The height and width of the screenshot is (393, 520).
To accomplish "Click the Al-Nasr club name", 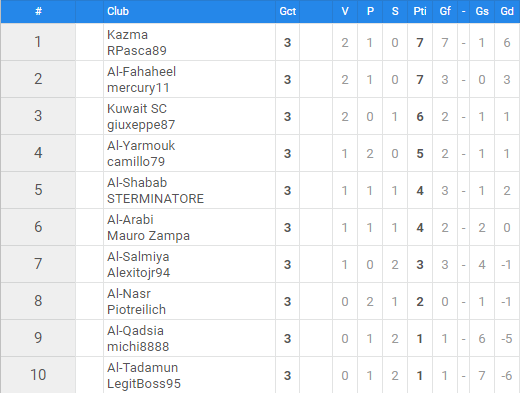I will tap(129, 294).
